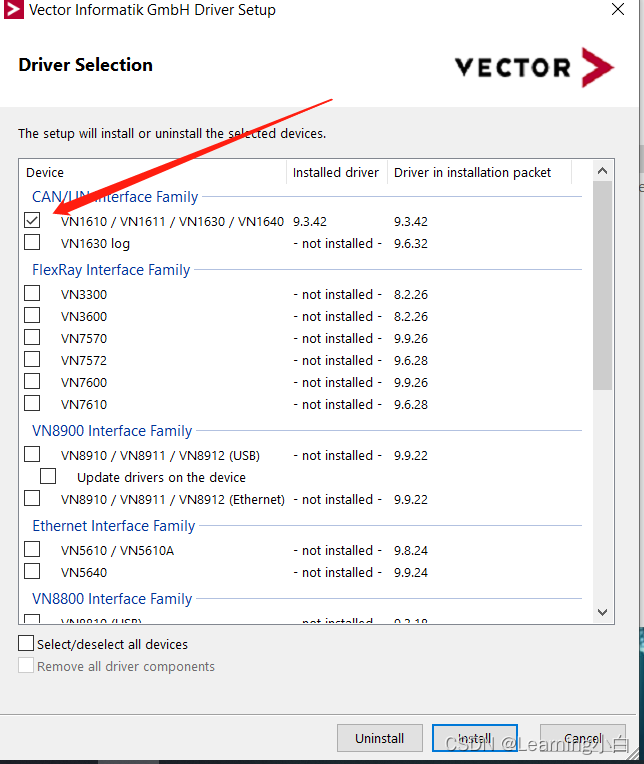Viewport: 644px width, 764px height.
Task: Tick the VN3600 checkbox
Action: click(32, 315)
